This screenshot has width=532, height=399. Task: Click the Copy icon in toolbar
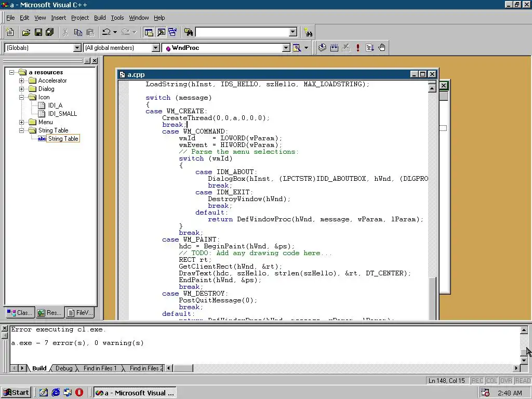[x=78, y=32]
